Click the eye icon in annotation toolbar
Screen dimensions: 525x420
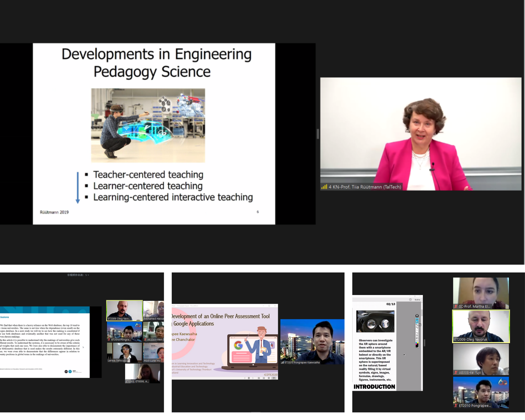pos(417,319)
